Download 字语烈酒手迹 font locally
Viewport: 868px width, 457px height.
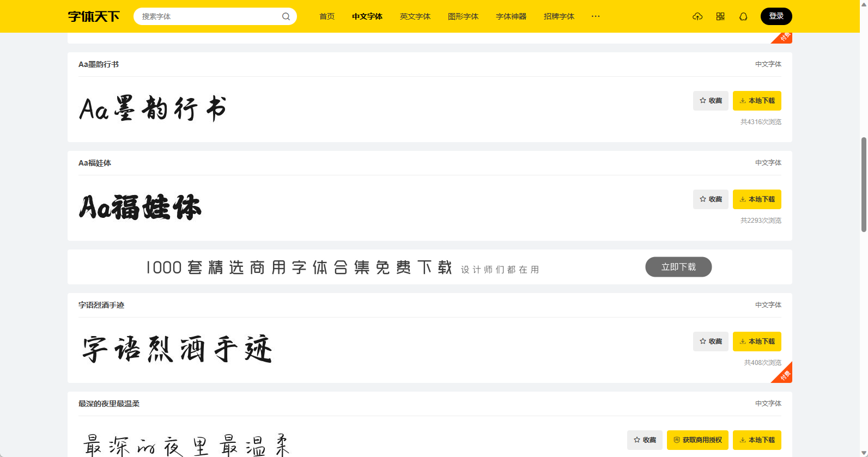coord(757,342)
